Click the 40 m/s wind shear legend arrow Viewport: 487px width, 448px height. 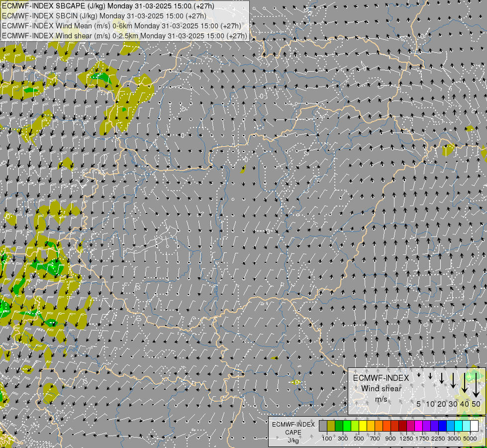pos(464,383)
